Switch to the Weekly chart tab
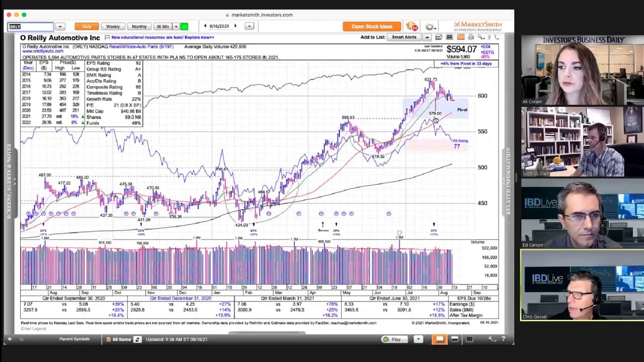 (x=113, y=27)
